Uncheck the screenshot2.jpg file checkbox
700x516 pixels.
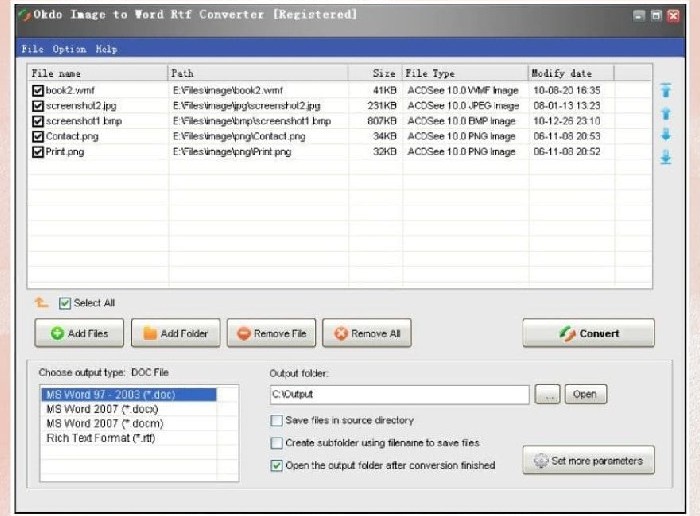[38, 106]
